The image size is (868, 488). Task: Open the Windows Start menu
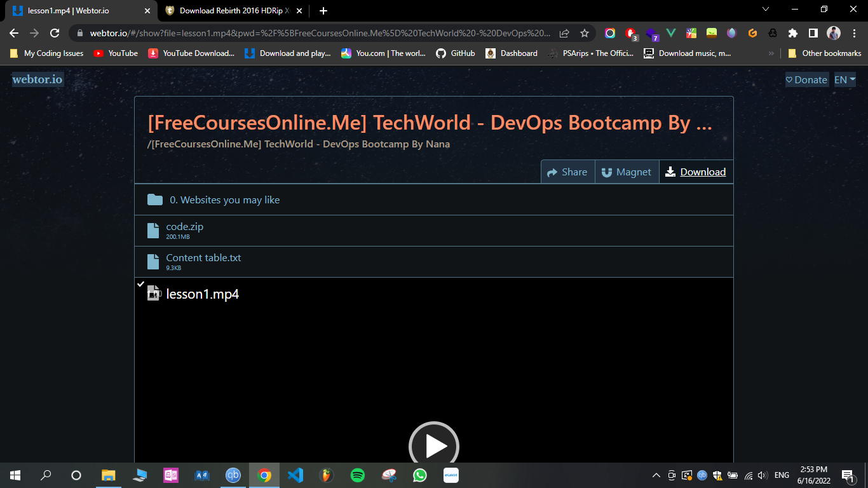[x=15, y=475]
